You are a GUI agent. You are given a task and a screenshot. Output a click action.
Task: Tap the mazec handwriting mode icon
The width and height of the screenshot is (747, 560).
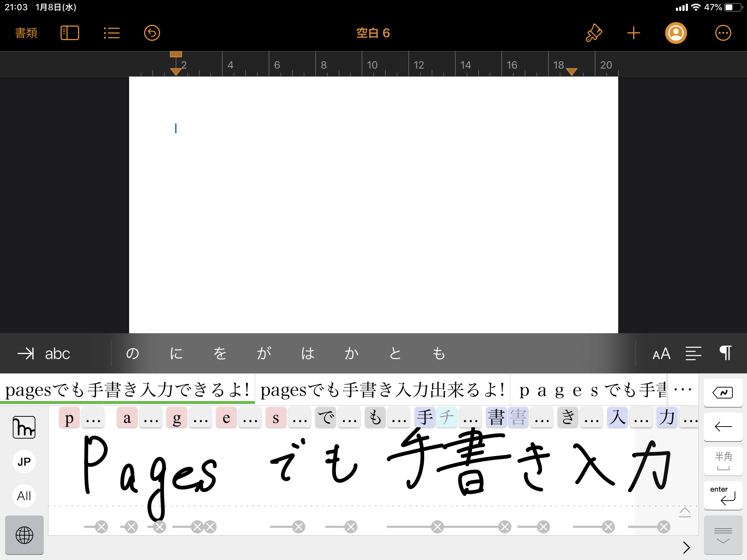(x=24, y=427)
